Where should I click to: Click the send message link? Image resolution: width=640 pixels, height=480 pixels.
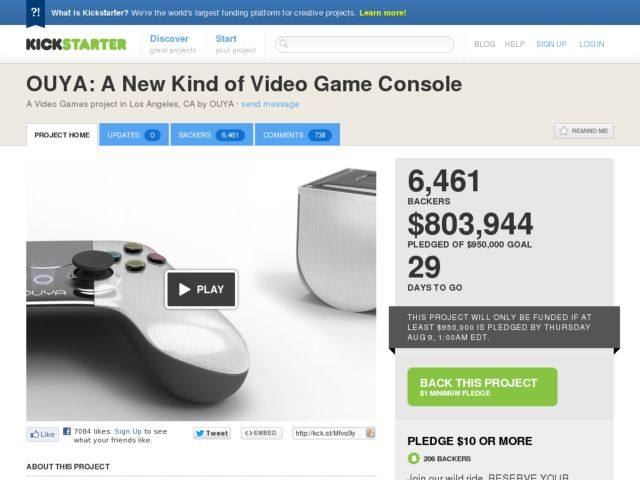(270, 104)
